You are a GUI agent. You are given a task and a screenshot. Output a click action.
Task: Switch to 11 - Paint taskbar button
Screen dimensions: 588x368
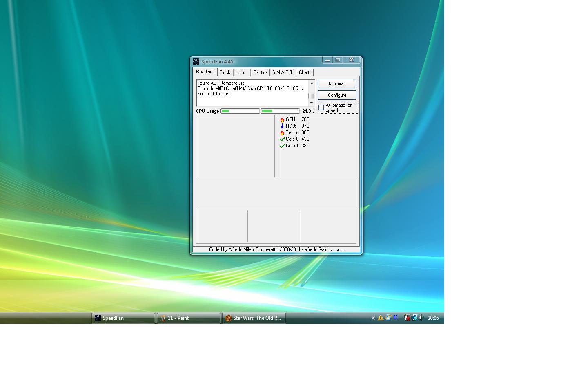(x=189, y=318)
